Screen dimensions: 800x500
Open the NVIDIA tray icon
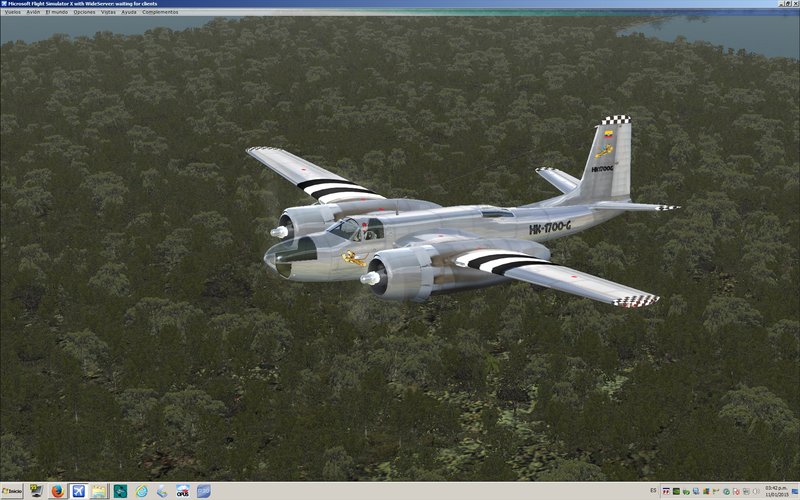[676, 491]
